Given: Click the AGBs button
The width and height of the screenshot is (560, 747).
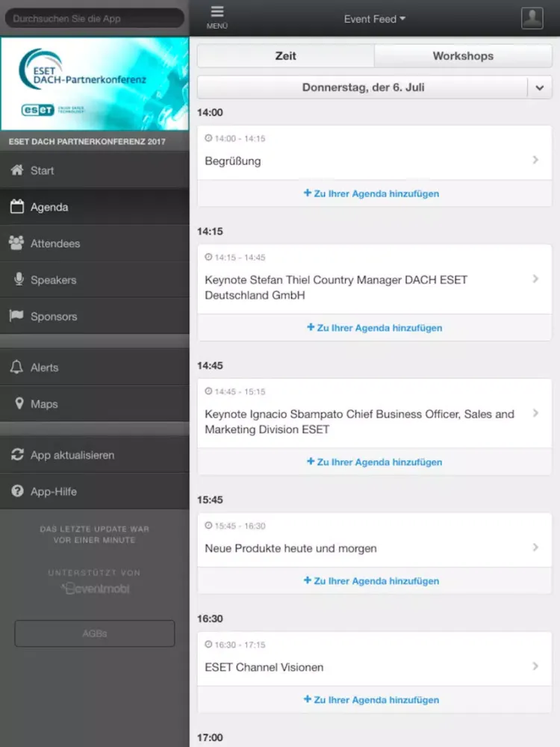Looking at the screenshot, I should [x=94, y=633].
